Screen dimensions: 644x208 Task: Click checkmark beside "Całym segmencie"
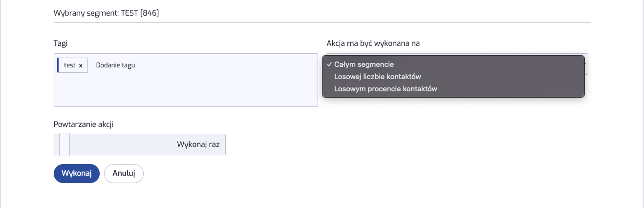click(x=330, y=64)
